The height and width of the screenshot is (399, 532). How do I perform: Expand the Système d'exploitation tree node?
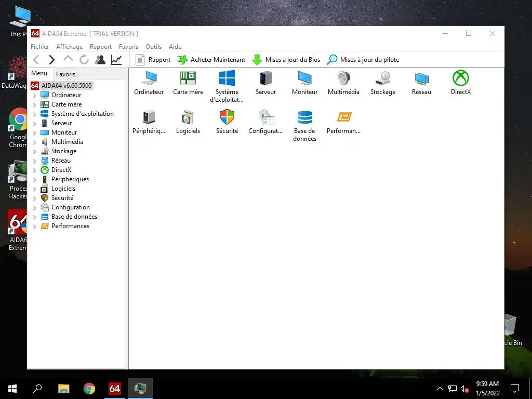tap(35, 114)
